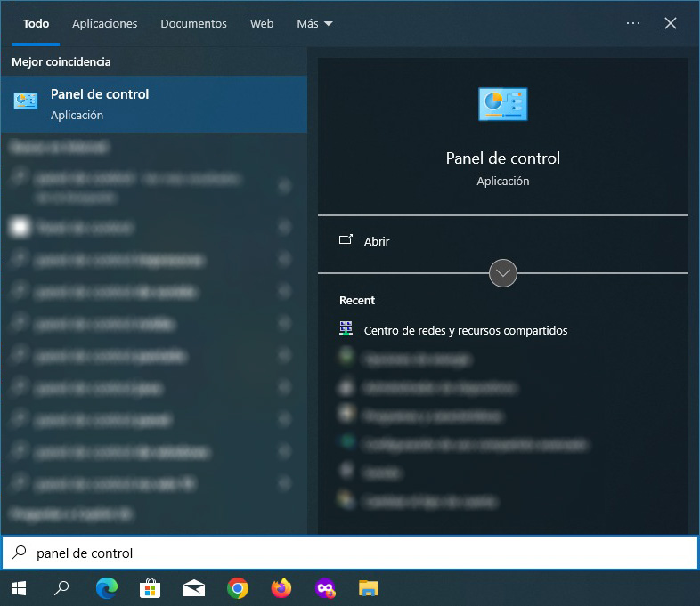
Task: Click Abrir to open Control Panel
Action: coord(377,241)
